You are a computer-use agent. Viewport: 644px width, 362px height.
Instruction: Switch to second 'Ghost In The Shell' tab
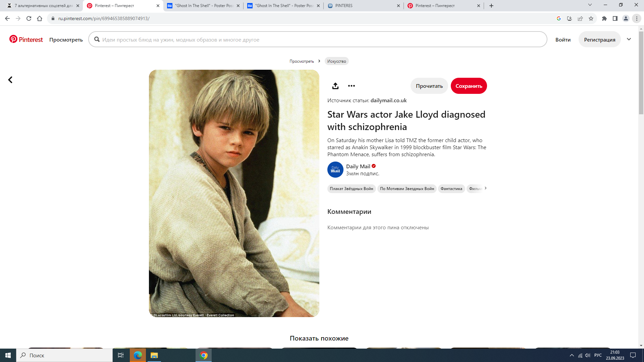284,6
